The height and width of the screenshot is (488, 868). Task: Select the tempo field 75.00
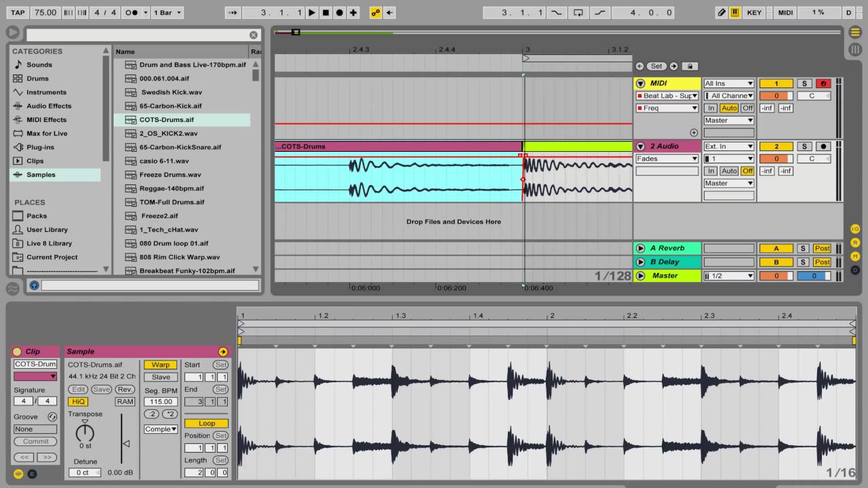pos(45,12)
